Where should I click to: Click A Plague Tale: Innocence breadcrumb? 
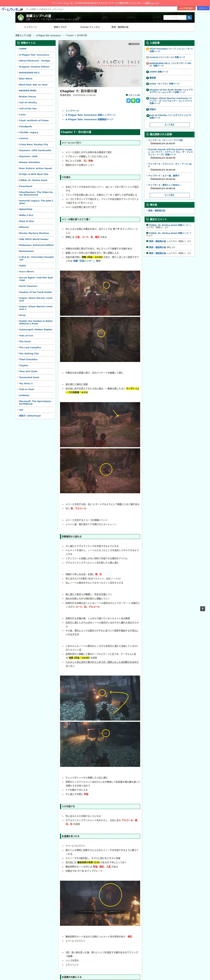(x=48, y=35)
